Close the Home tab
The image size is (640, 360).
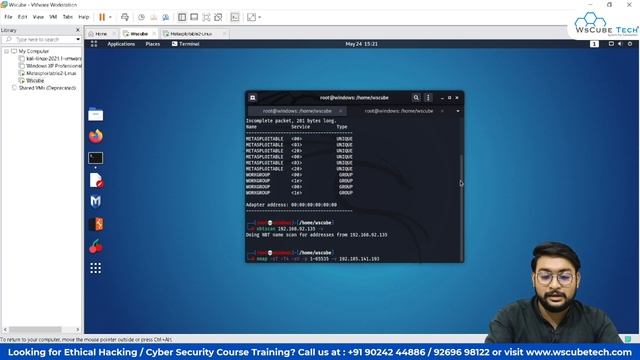pos(114,34)
